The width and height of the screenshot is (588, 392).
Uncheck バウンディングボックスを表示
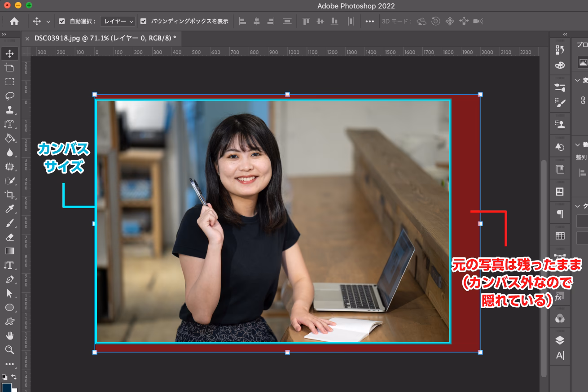coord(143,21)
